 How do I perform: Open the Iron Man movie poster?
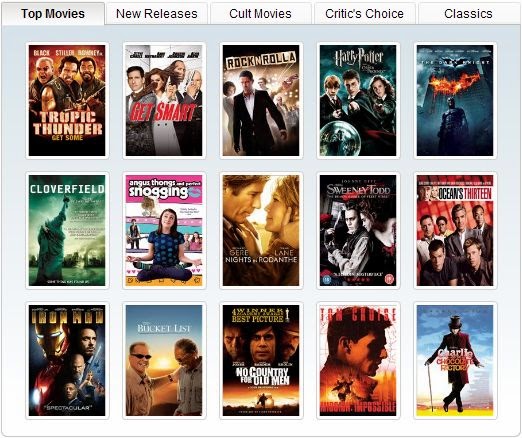pos(67,360)
